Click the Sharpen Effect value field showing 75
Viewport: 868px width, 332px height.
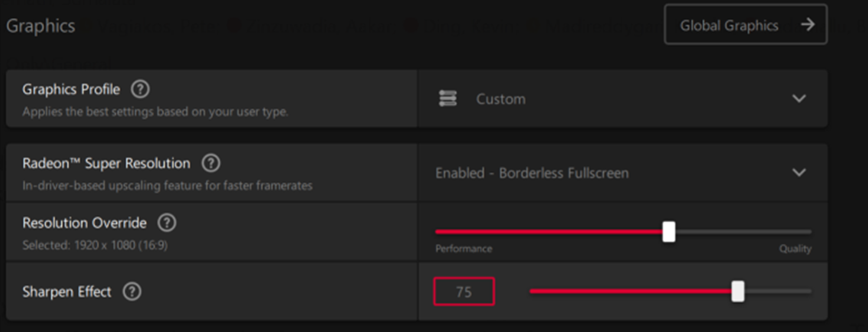coord(464,291)
